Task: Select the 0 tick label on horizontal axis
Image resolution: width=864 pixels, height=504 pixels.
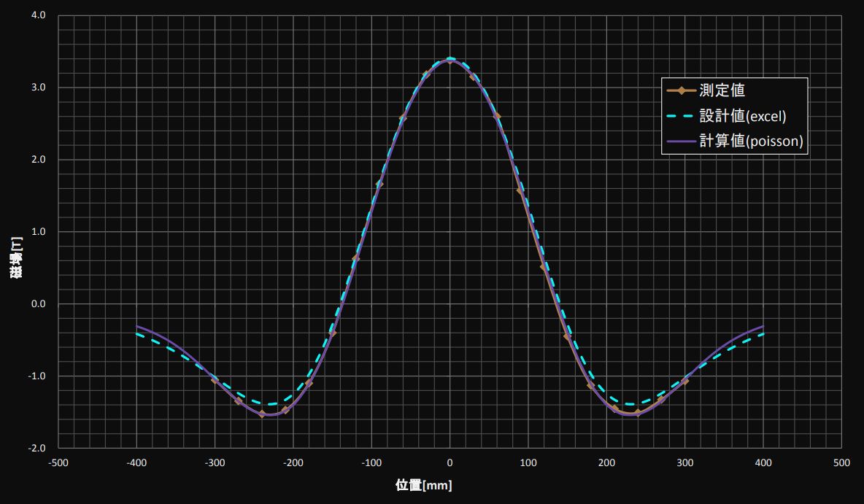Action: tap(450, 462)
